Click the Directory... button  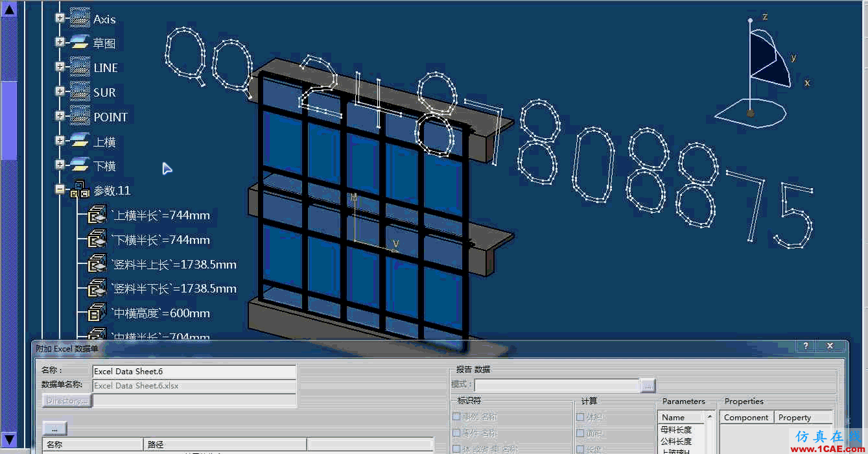click(67, 401)
